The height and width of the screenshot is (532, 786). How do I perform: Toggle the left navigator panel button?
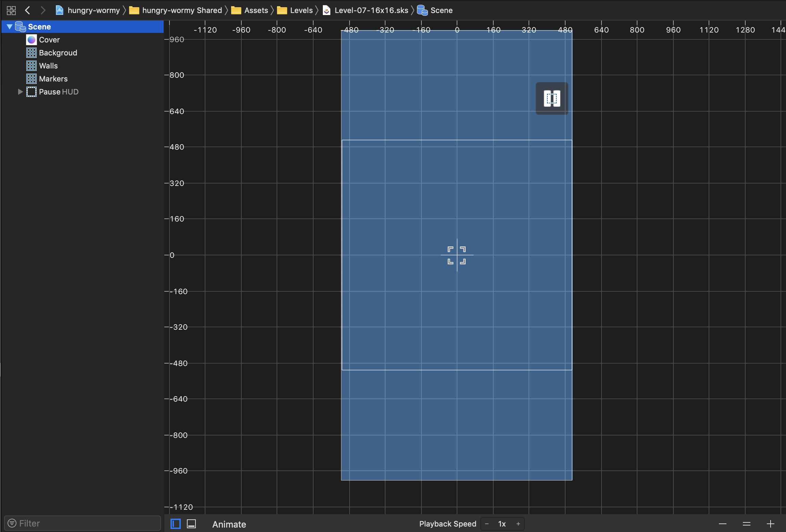pyautogui.click(x=175, y=524)
